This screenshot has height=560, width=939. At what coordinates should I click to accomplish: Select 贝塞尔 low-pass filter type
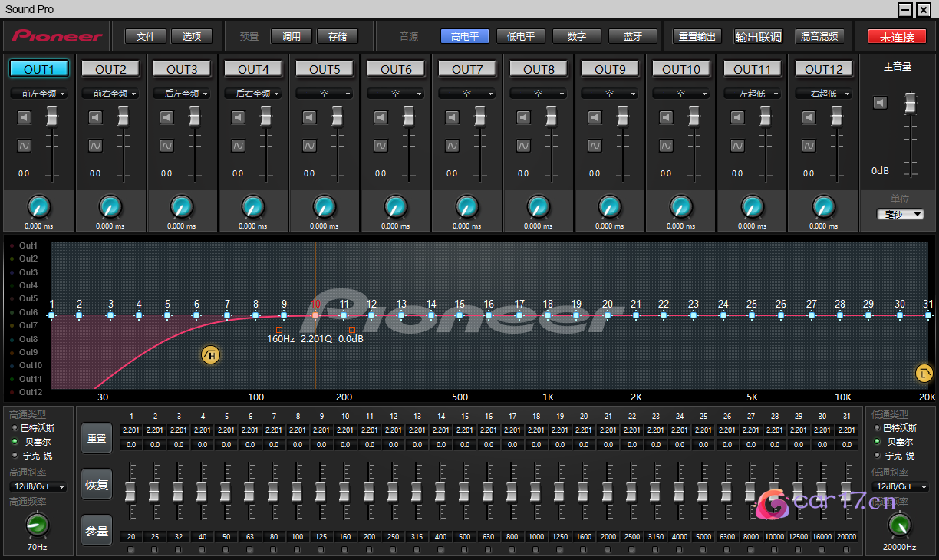894,442
